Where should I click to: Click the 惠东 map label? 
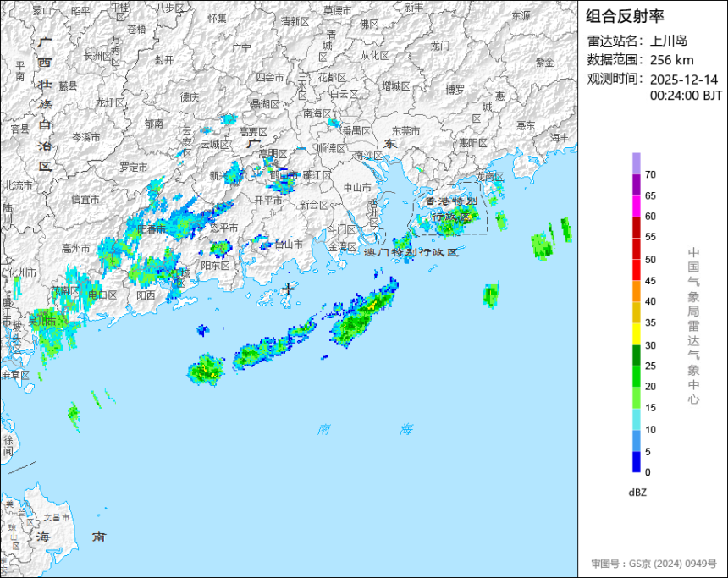click(x=526, y=125)
